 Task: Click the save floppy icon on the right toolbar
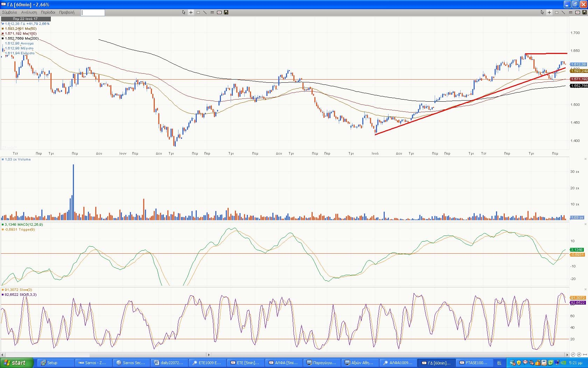click(x=584, y=12)
